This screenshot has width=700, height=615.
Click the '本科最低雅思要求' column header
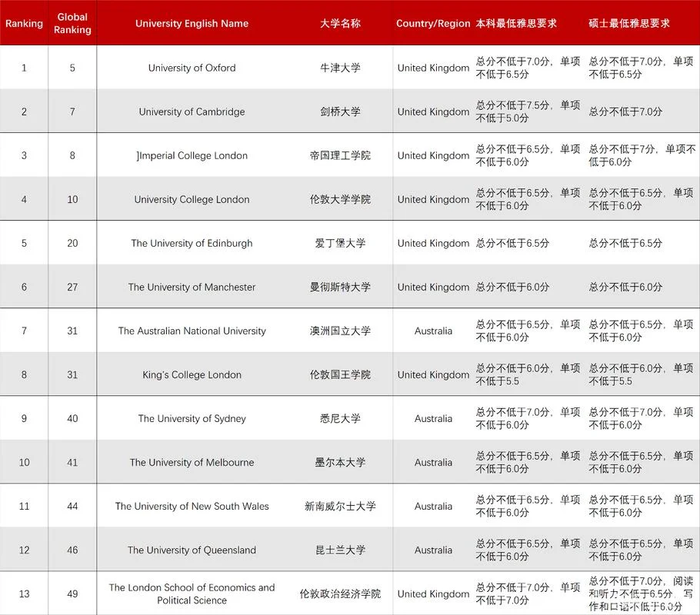pos(516,23)
